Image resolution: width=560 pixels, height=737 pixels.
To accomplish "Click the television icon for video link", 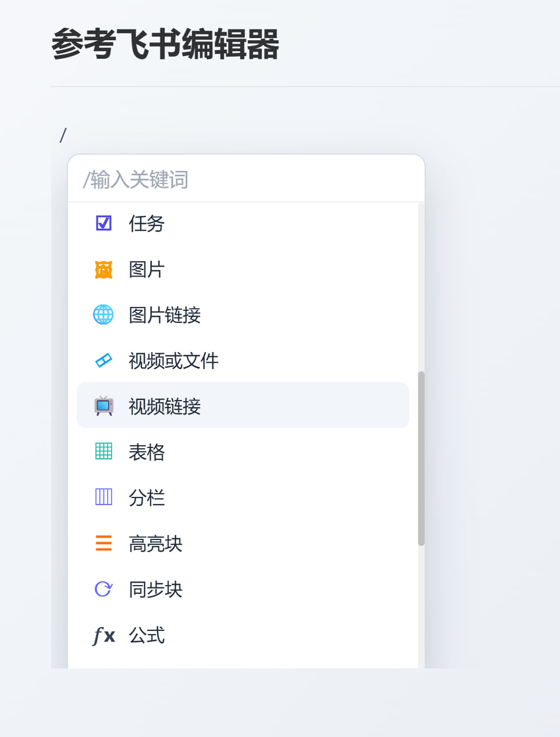I will pyautogui.click(x=104, y=406).
